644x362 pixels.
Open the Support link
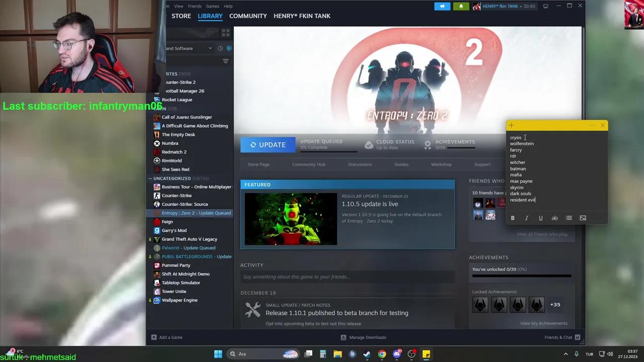pos(482,164)
